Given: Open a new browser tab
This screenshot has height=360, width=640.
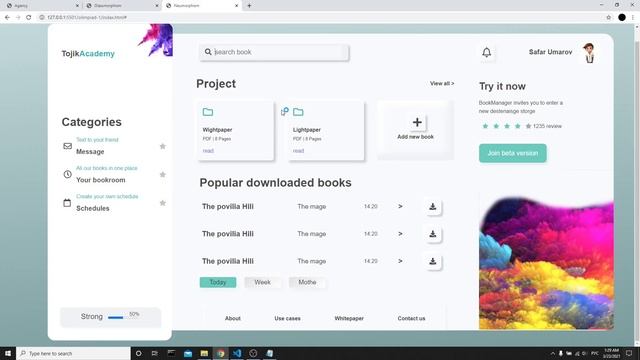Looking at the screenshot, I should pos(249,6).
